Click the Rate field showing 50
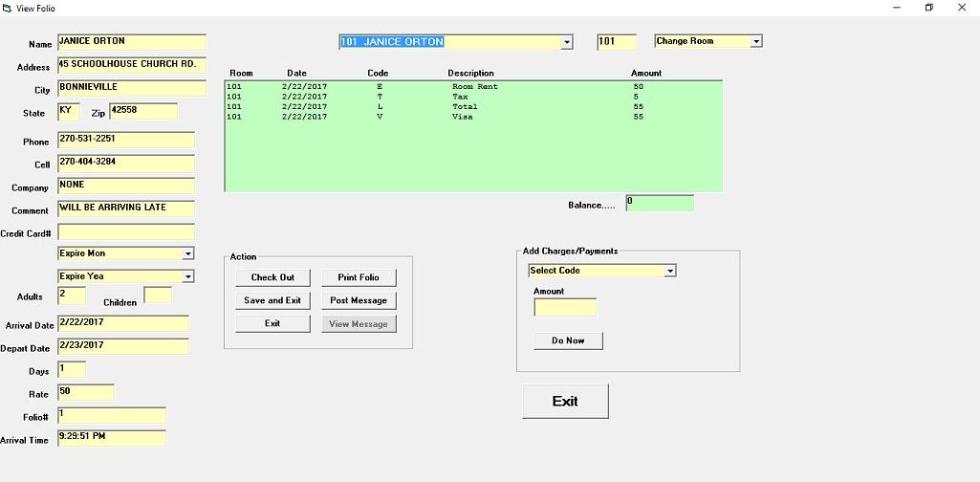 pos(86,393)
